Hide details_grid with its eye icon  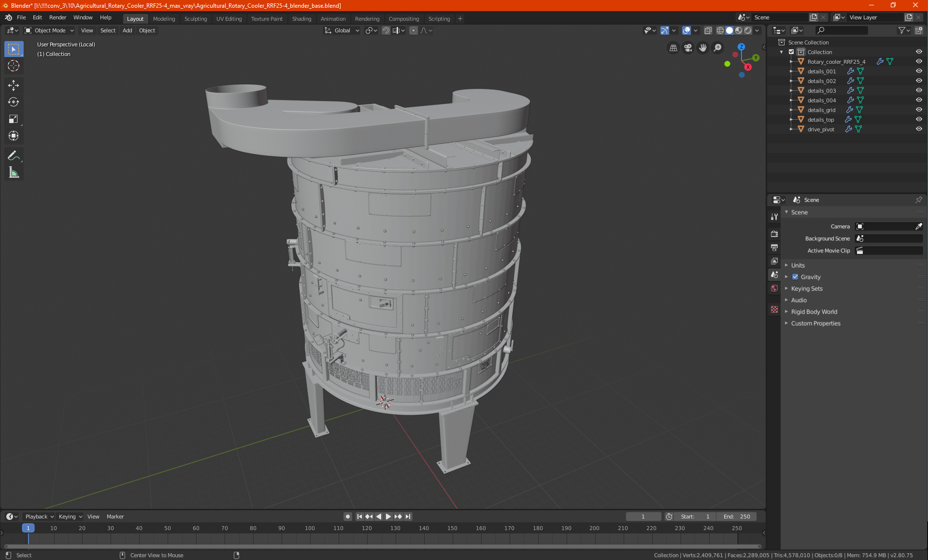coord(919,110)
